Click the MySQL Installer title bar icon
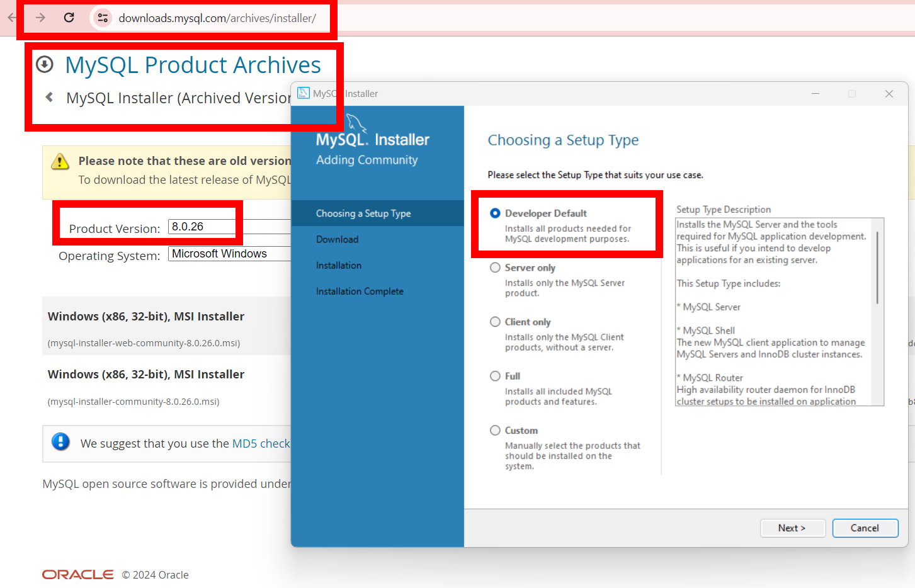Screen dimensions: 915x588 click(x=304, y=93)
